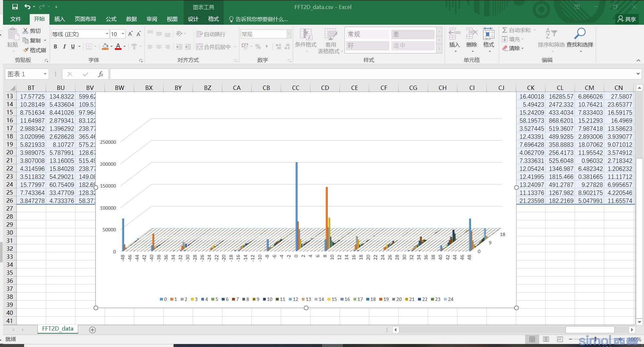Open Find and Select magnifier
Screen dimensions: 644x347
click(x=580, y=34)
